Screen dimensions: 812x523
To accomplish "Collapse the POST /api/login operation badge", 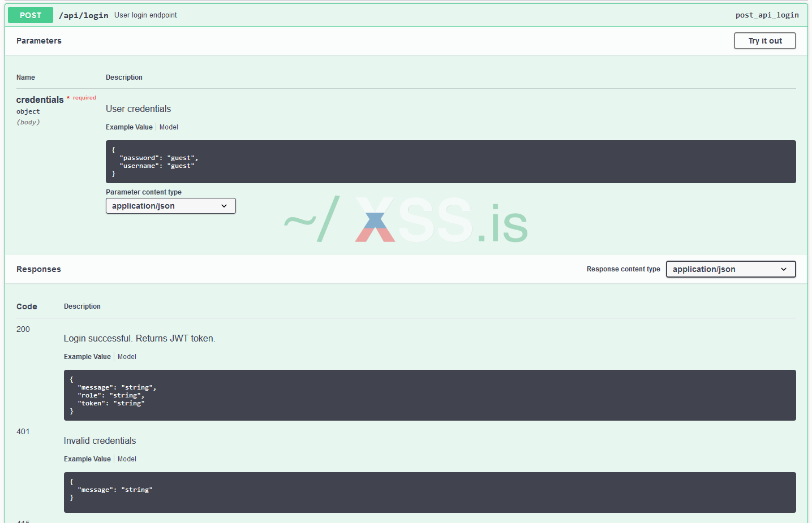I will pos(31,15).
